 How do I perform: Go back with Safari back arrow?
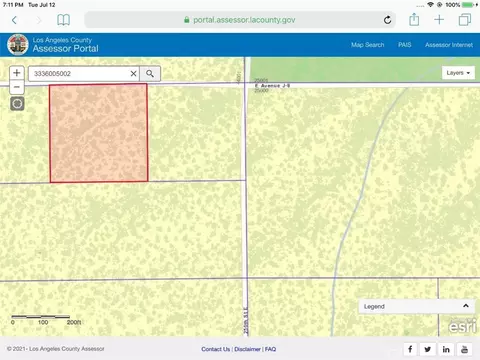(14, 20)
